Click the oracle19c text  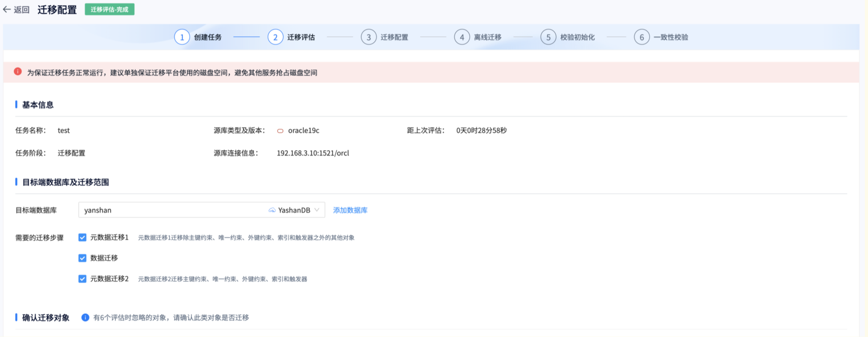tap(304, 130)
